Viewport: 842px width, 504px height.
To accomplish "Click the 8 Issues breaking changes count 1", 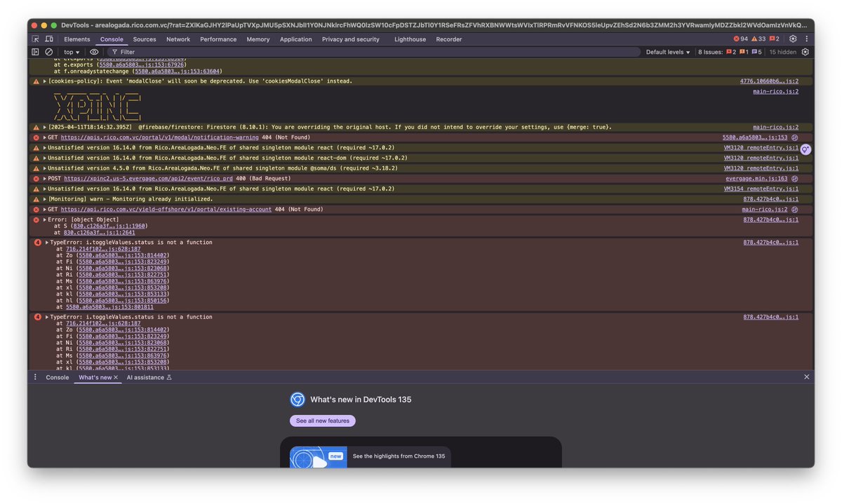I will click(744, 52).
